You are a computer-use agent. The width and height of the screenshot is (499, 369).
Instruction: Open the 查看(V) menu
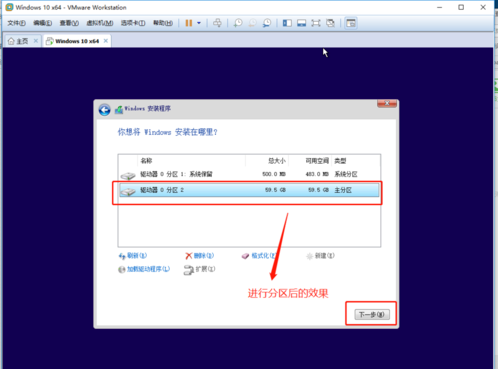69,23
